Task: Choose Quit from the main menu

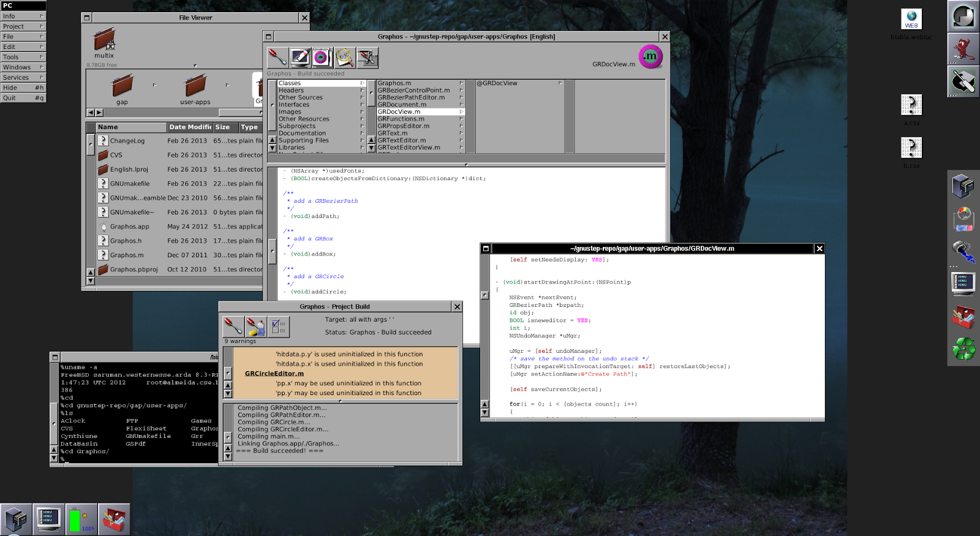Action: click(23, 98)
